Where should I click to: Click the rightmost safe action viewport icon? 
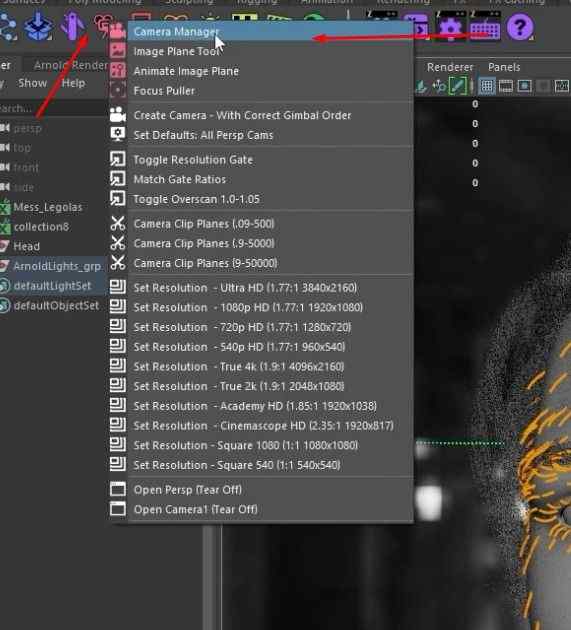point(561,86)
